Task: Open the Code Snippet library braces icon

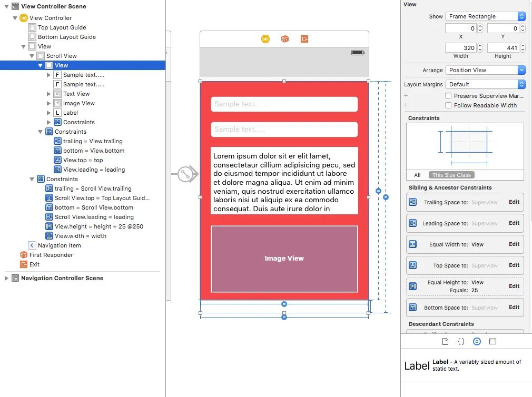Action: point(461,341)
